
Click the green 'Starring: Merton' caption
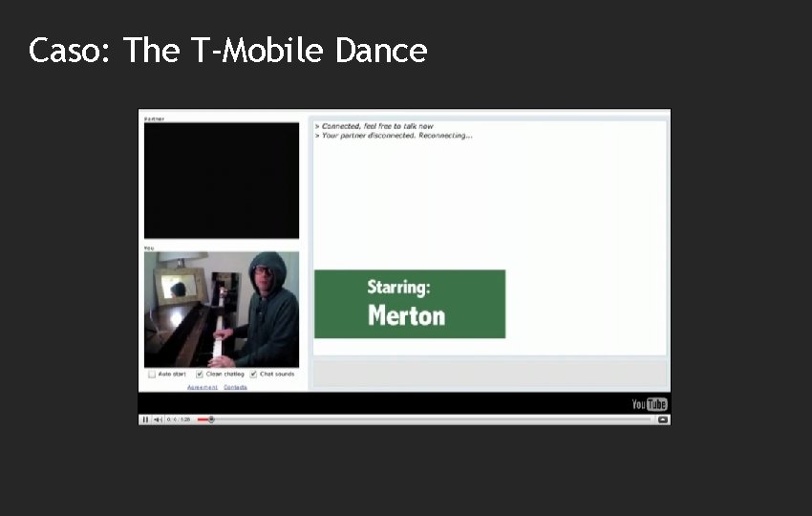pyautogui.click(x=410, y=304)
